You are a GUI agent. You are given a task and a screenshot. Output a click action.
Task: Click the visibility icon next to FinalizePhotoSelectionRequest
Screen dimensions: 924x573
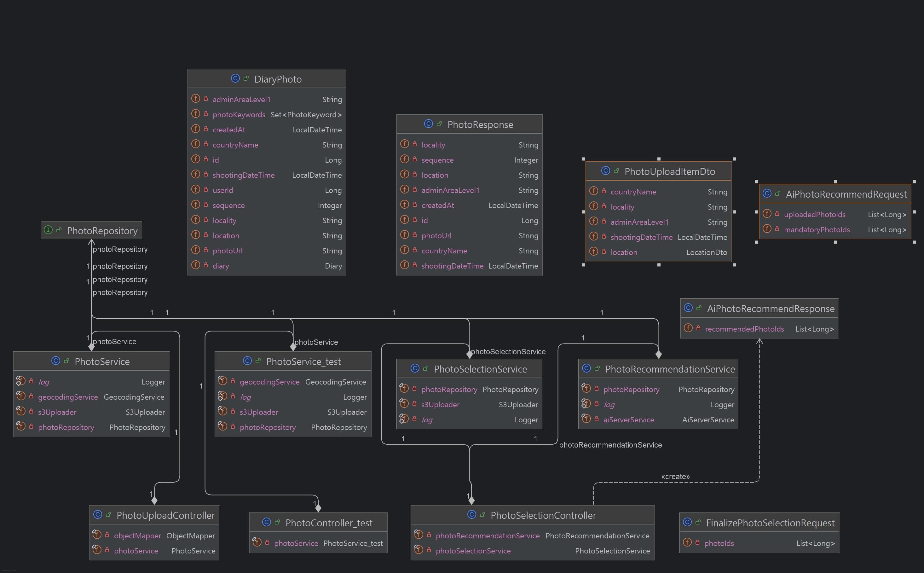698,522
